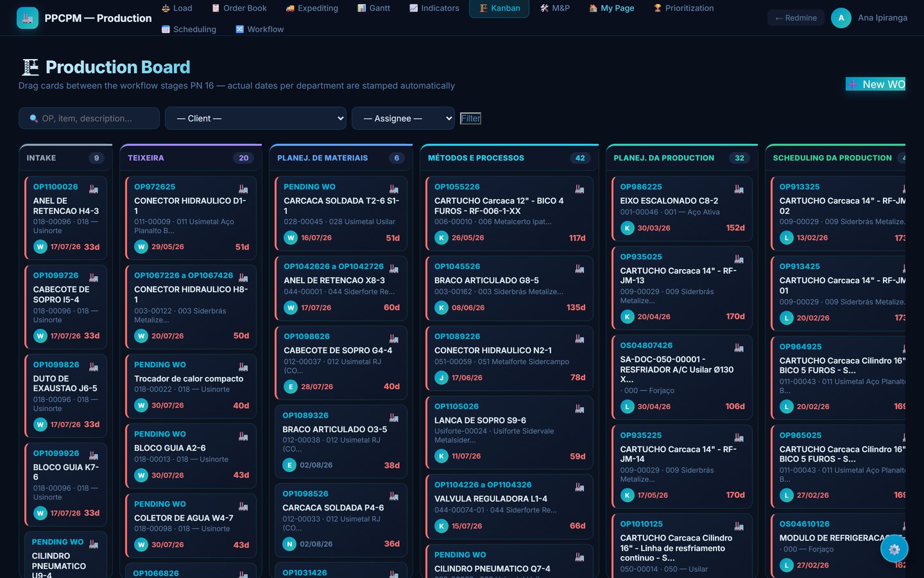Click factory icon on card OP935025
This screenshot has height=578, width=924.
tap(739, 259)
